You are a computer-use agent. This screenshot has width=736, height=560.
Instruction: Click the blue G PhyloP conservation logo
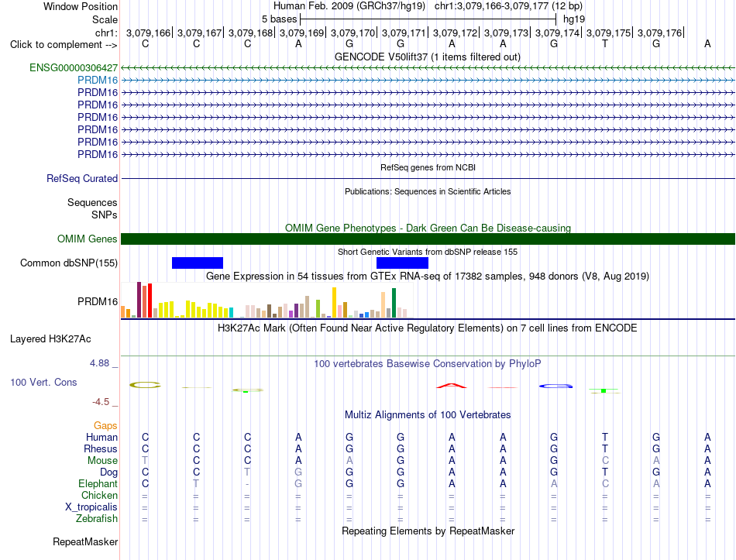555,387
